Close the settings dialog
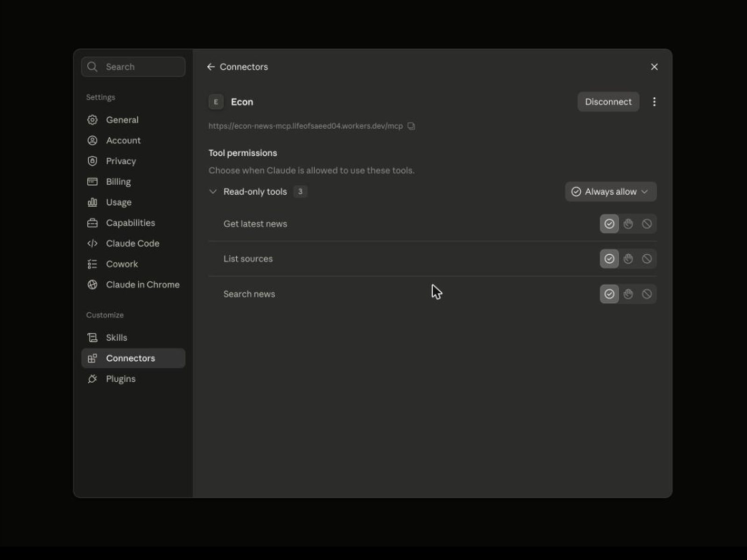This screenshot has width=747, height=560. [x=654, y=67]
